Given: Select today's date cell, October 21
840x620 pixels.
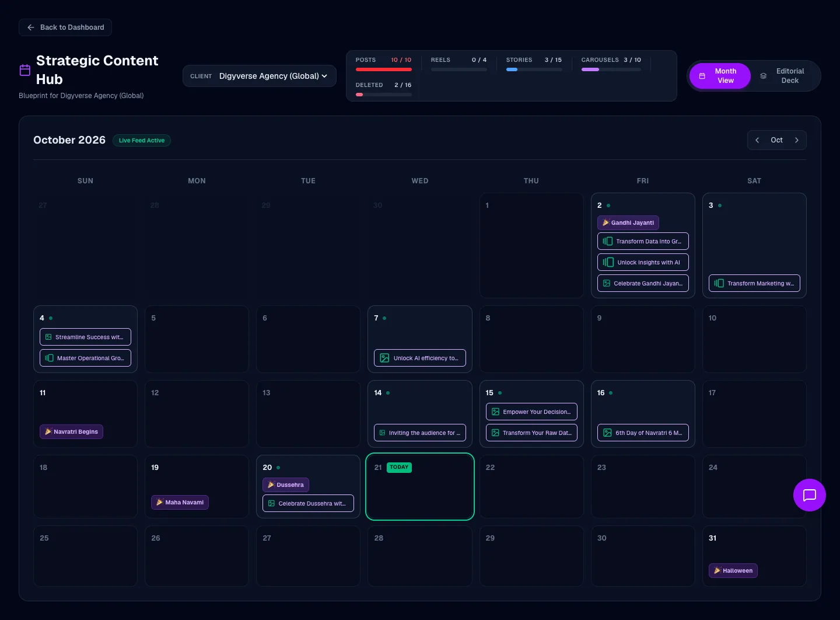Looking at the screenshot, I should (420, 486).
